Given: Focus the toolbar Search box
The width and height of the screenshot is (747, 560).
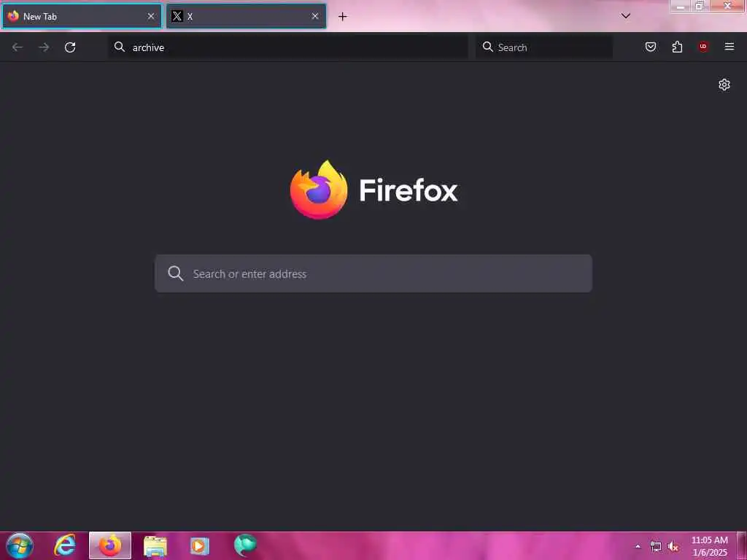Looking at the screenshot, I should pyautogui.click(x=544, y=47).
